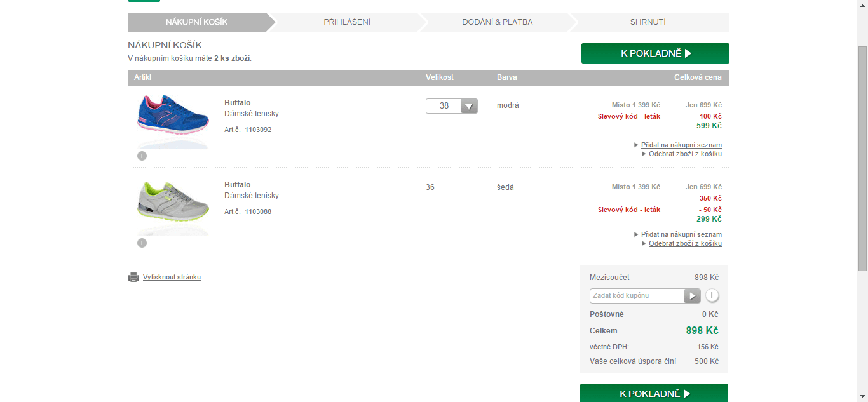Go to the Dodání & Platba step

tap(498, 22)
